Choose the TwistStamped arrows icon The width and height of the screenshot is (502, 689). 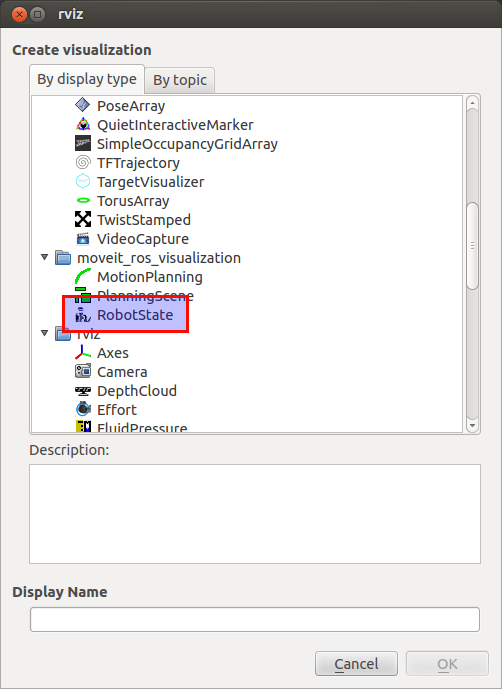tap(83, 220)
